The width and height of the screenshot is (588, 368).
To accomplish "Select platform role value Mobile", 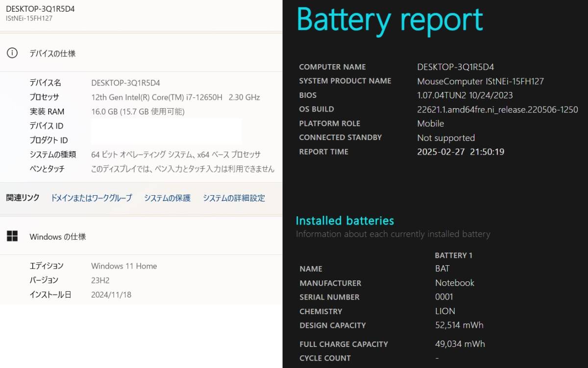I will [431, 124].
